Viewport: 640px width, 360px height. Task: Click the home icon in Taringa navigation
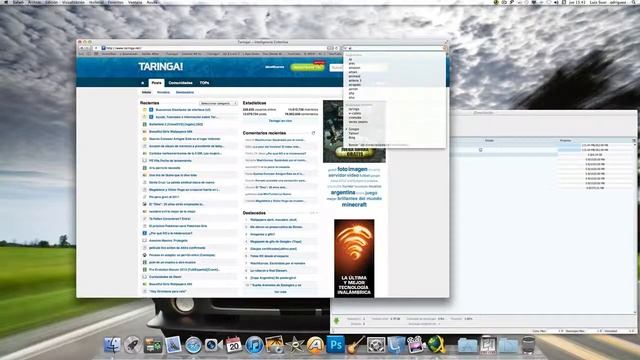tap(142, 83)
